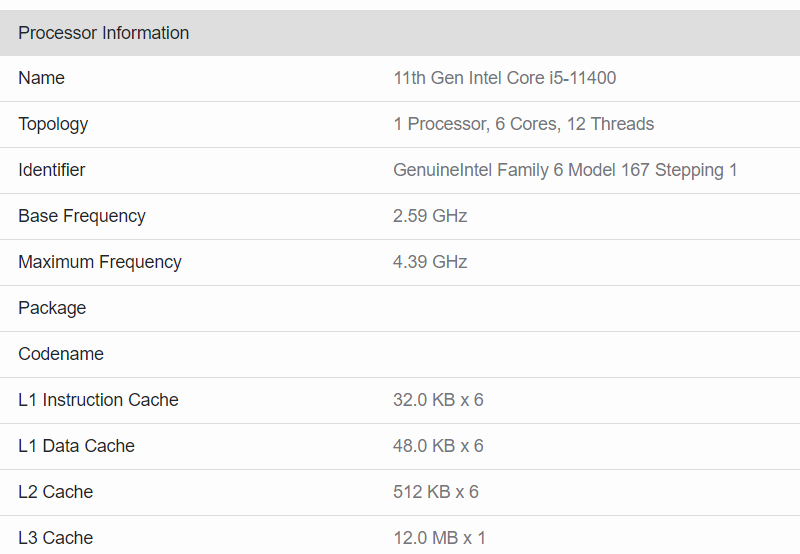Click GenuineIntel Family 6 Model 167 text
800x554 pixels.
521,170
